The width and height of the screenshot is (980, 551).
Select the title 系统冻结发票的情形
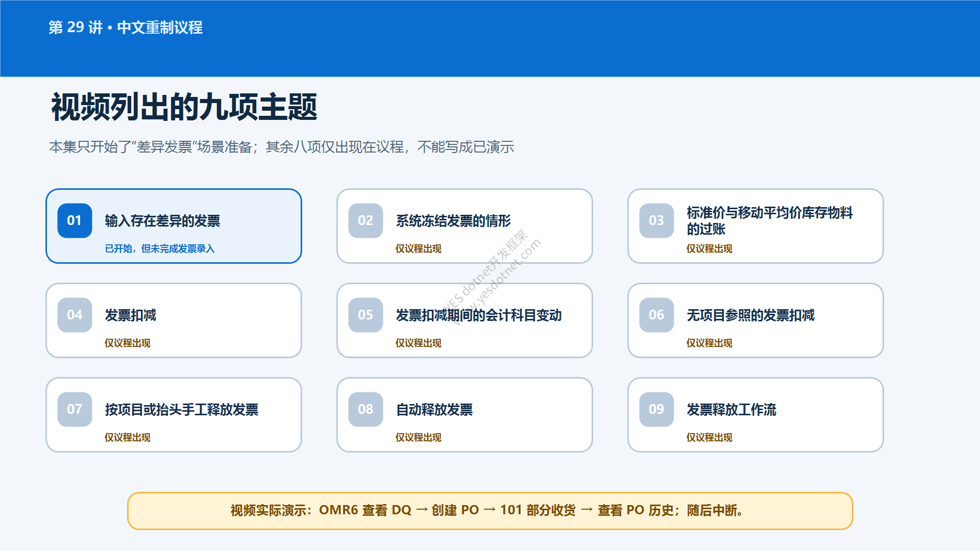tap(453, 221)
